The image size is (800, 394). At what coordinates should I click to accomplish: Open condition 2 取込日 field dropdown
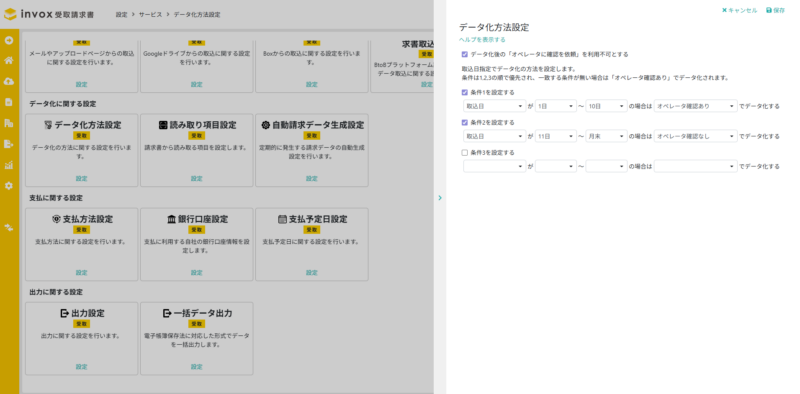point(494,136)
